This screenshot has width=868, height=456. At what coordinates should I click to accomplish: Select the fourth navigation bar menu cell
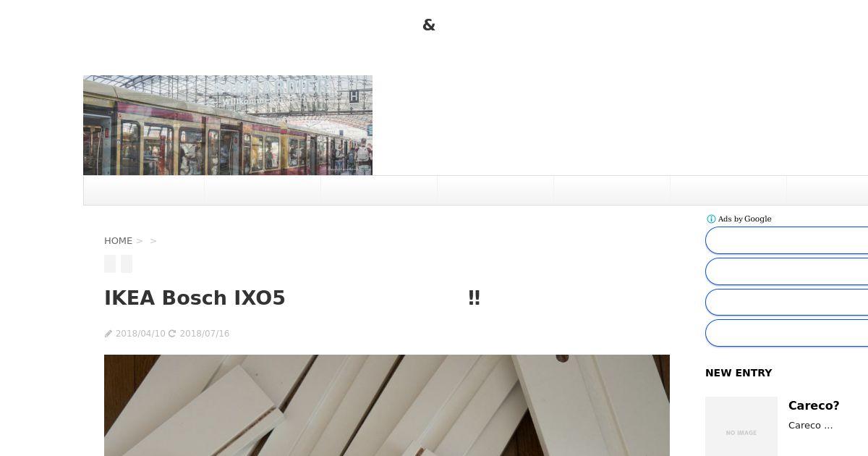[x=495, y=190]
